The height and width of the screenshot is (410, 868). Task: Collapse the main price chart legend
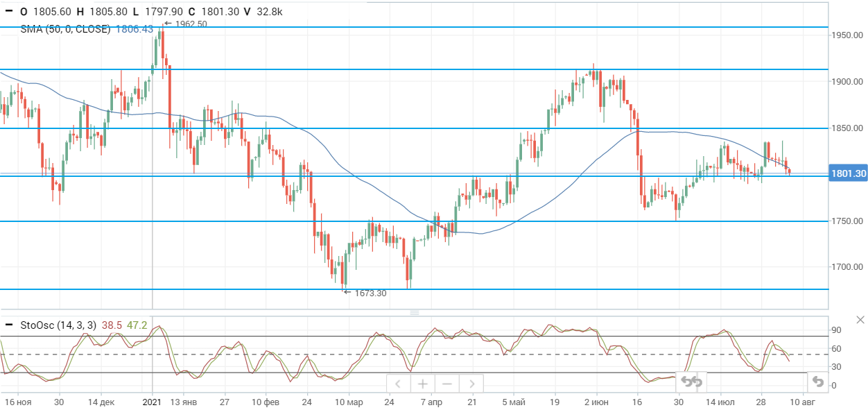[8, 12]
